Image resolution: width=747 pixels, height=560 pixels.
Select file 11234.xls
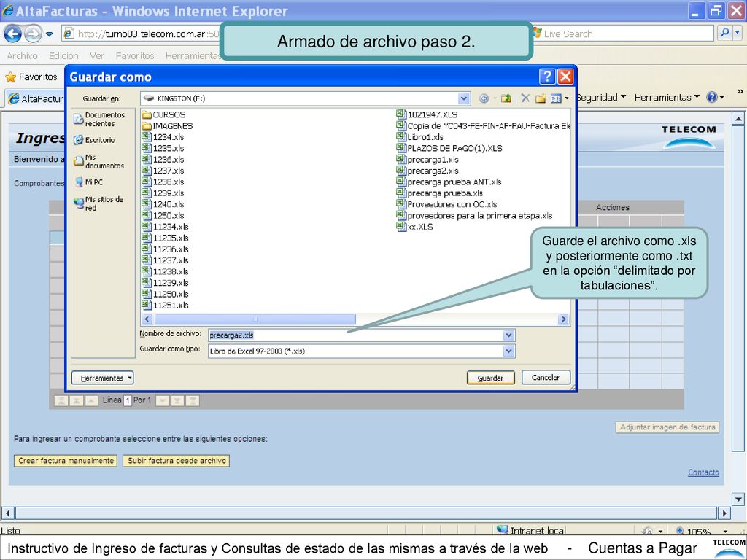point(166,227)
